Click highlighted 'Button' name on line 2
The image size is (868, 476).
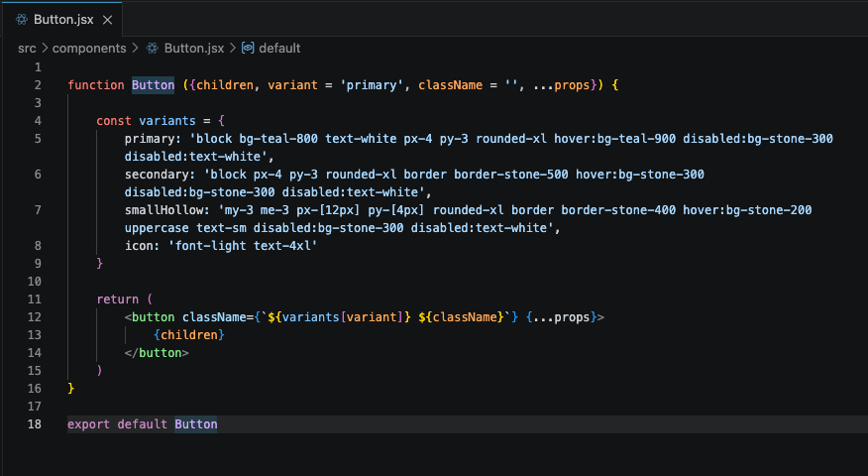[x=153, y=85]
